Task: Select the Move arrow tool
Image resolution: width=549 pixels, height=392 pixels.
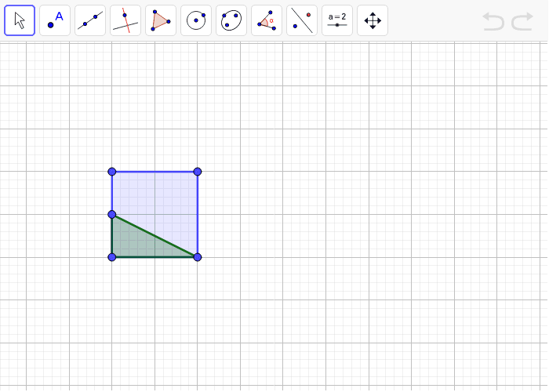Action: 20,20
